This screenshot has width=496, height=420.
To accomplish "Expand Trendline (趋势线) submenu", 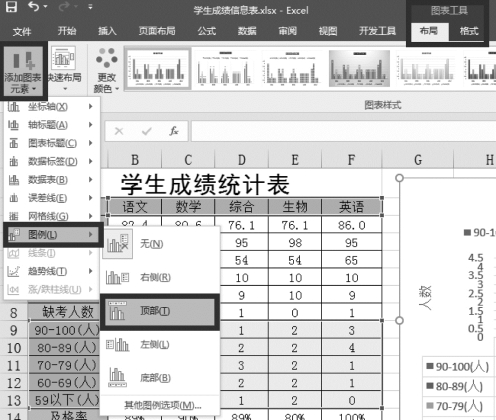I will [51, 272].
